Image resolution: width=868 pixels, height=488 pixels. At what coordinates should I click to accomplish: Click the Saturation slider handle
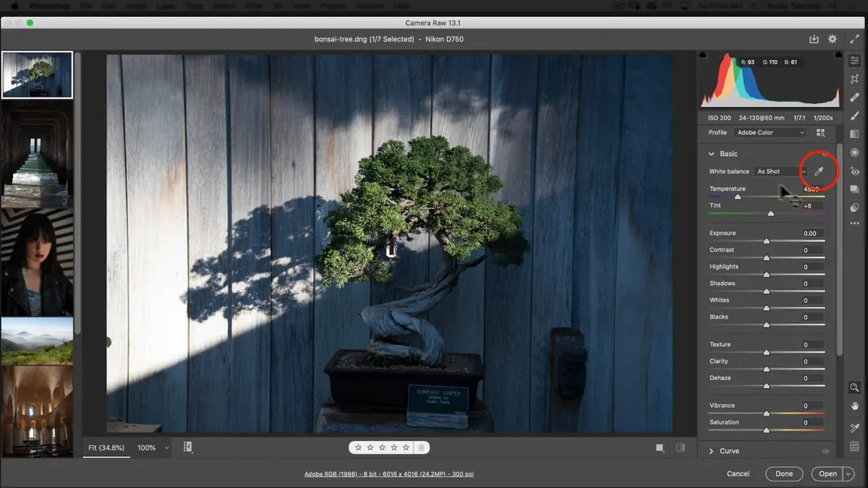click(766, 430)
